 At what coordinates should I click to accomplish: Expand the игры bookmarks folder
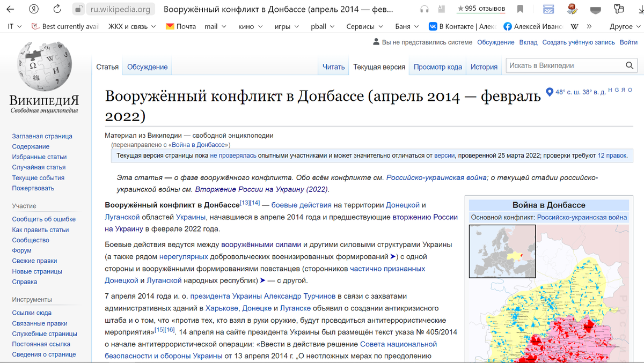(x=287, y=26)
